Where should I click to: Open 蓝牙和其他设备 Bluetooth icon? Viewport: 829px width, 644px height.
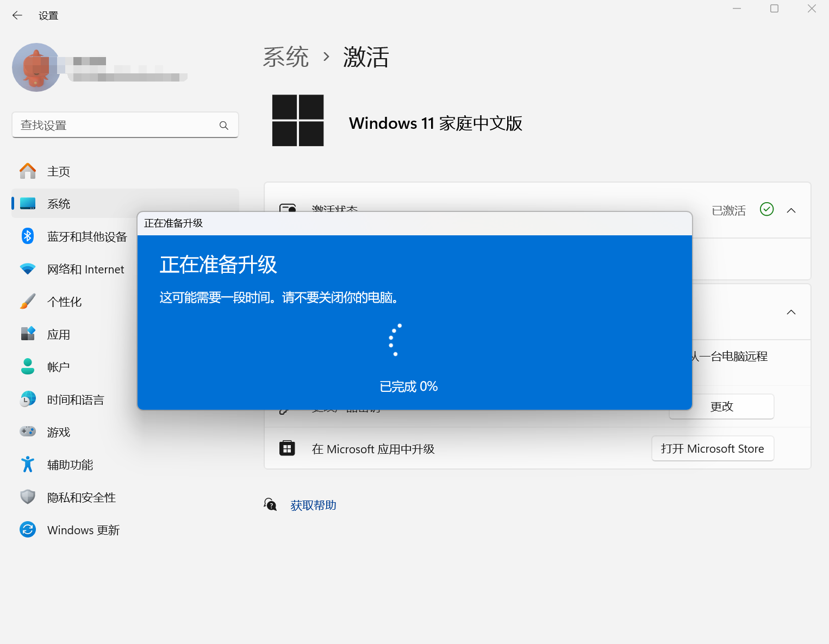28,236
